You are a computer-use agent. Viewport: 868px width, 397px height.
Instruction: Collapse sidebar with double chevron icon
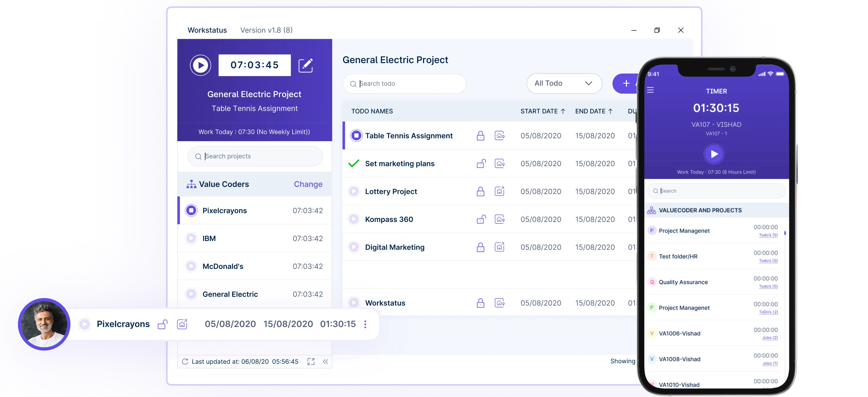coord(325,362)
